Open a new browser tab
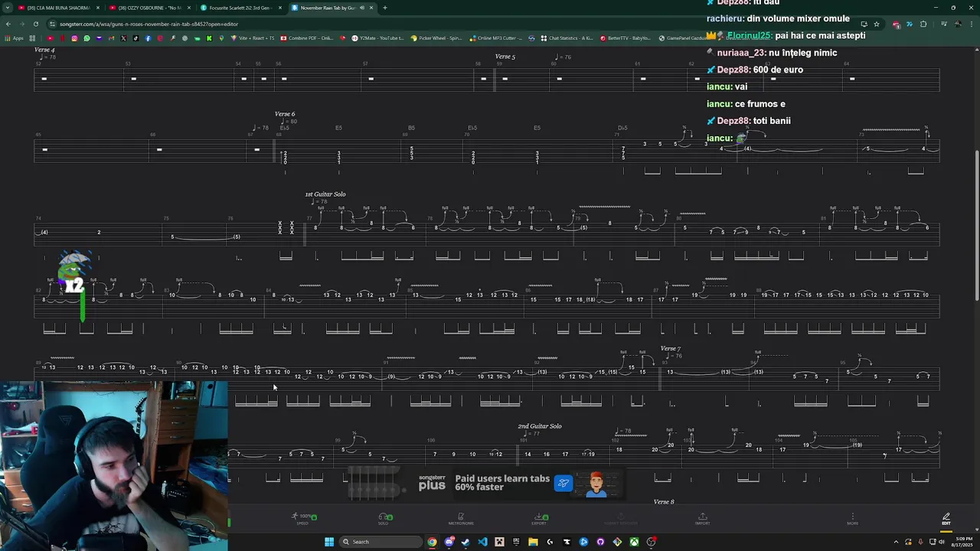 [x=384, y=8]
